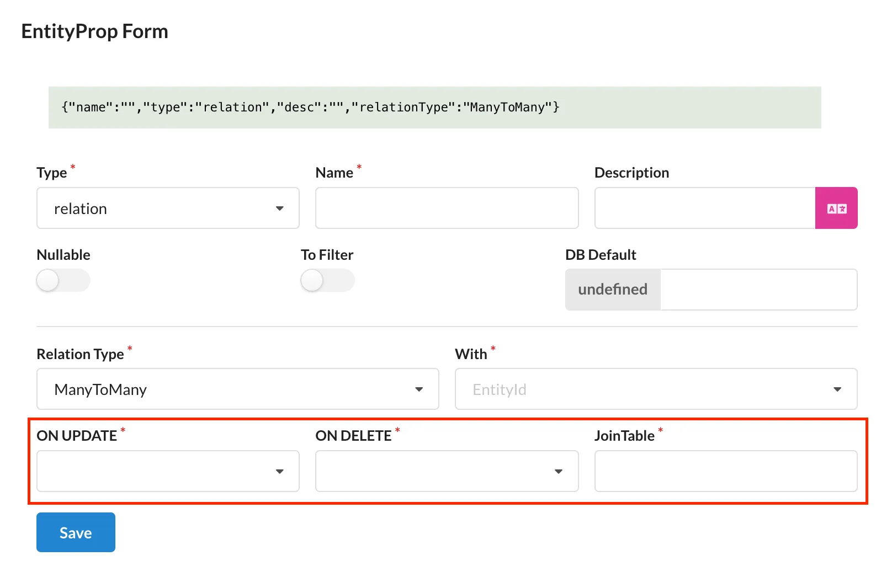The height and width of the screenshot is (588, 892).
Task: Open the ON UPDATE dropdown
Action: tap(168, 471)
